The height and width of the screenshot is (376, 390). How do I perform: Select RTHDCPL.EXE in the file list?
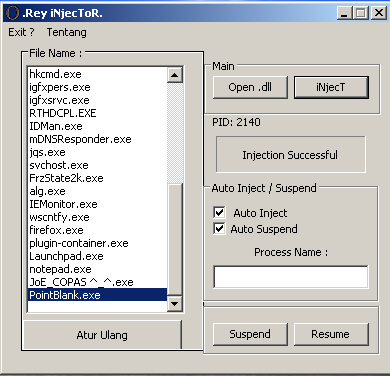click(x=97, y=113)
